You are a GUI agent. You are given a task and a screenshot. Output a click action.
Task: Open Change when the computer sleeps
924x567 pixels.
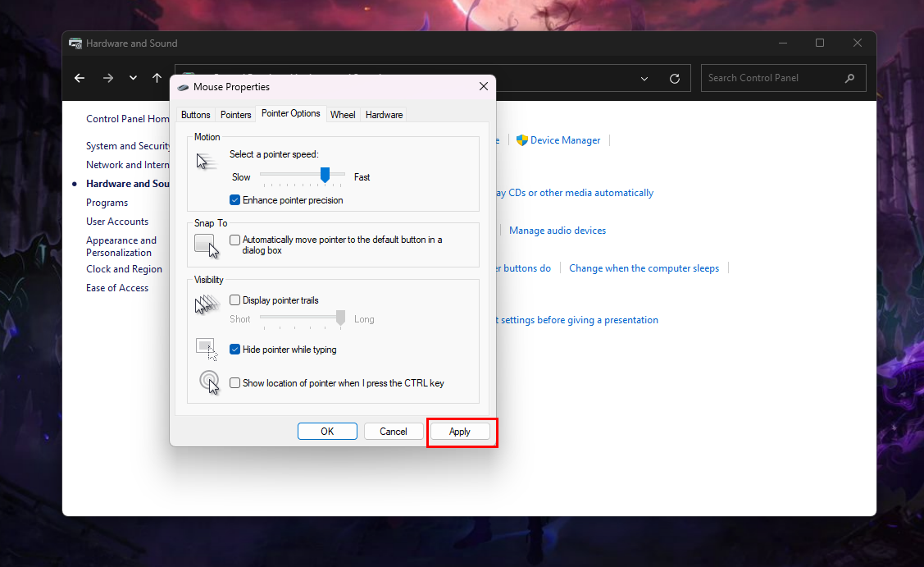point(644,267)
